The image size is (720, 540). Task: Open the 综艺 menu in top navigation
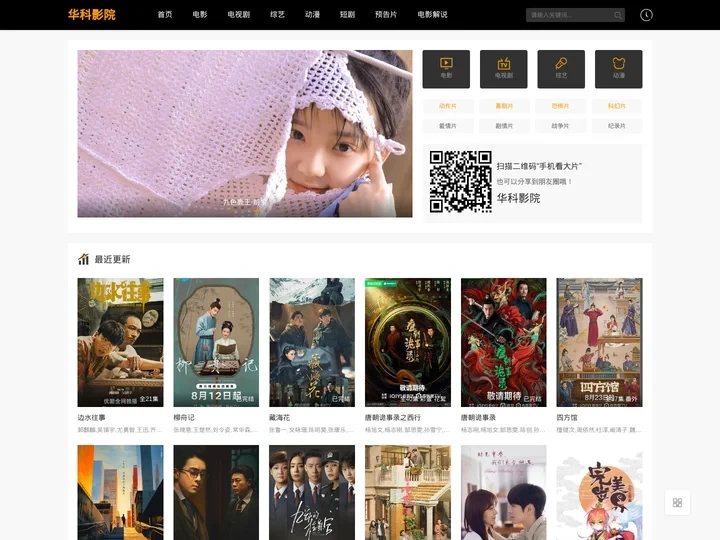[x=277, y=15]
